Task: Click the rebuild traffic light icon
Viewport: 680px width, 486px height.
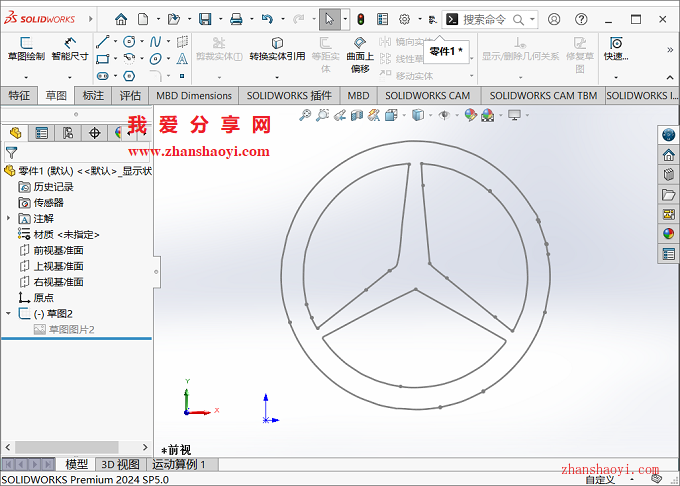Action: pyautogui.click(x=360, y=19)
